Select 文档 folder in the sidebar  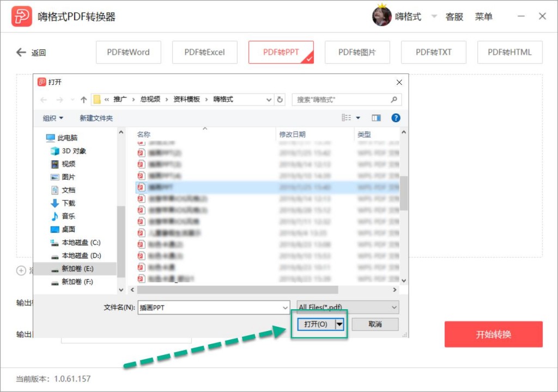click(63, 190)
